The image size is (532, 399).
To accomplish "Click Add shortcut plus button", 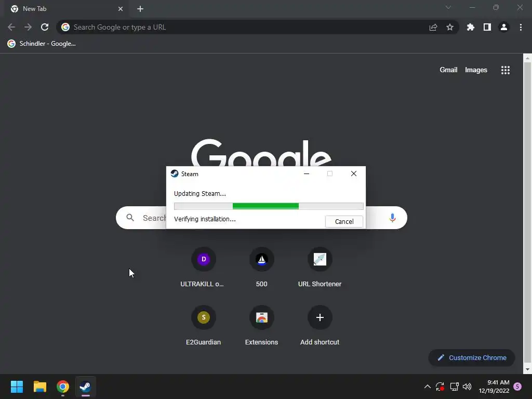I will click(320, 317).
